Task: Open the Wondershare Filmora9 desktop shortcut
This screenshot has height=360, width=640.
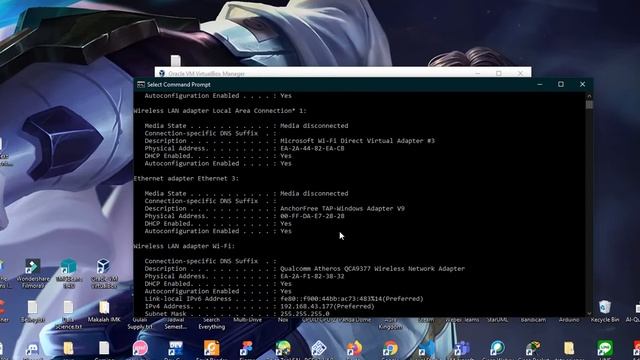Action: 33,267
